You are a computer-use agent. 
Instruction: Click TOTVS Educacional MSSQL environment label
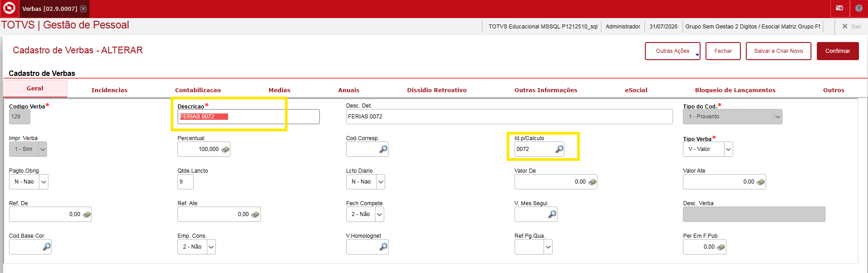coord(543,27)
